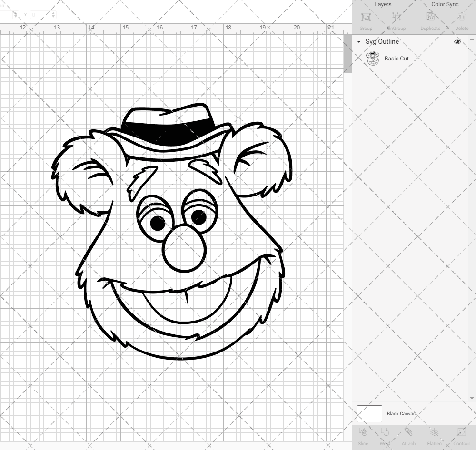476x450 pixels.
Task: Click the Delete layer icon
Action: click(462, 17)
